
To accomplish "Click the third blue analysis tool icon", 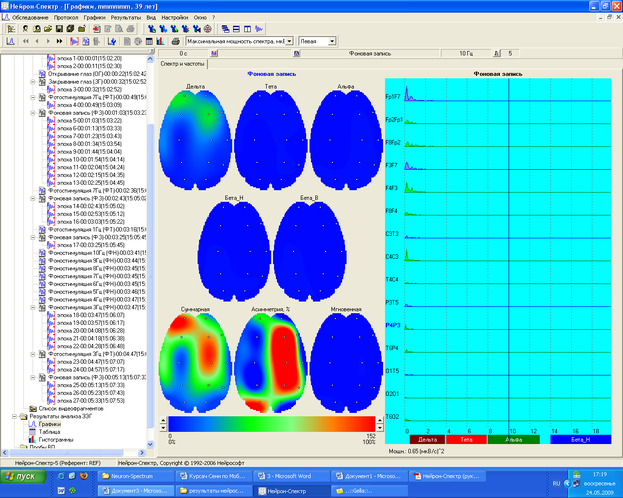I will [x=174, y=29].
